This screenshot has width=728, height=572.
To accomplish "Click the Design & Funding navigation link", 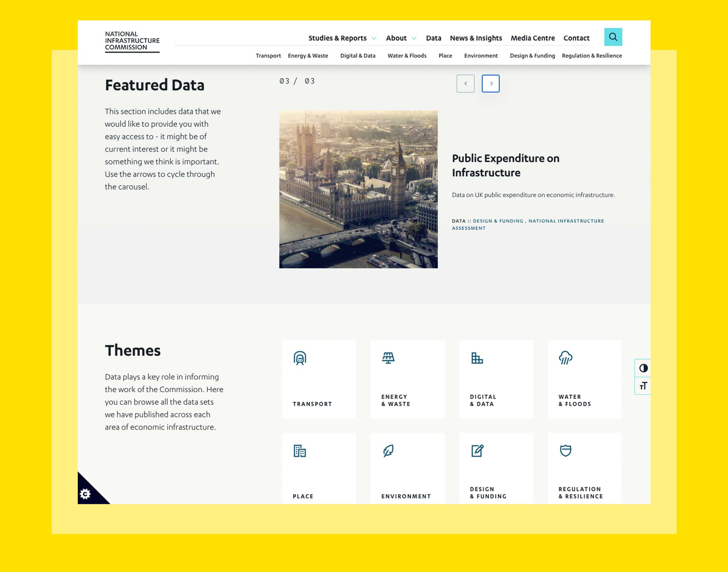I will point(532,56).
